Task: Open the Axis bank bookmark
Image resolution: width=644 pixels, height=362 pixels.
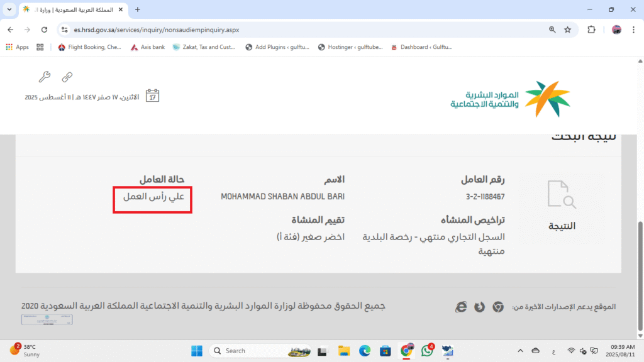Action: (148, 47)
